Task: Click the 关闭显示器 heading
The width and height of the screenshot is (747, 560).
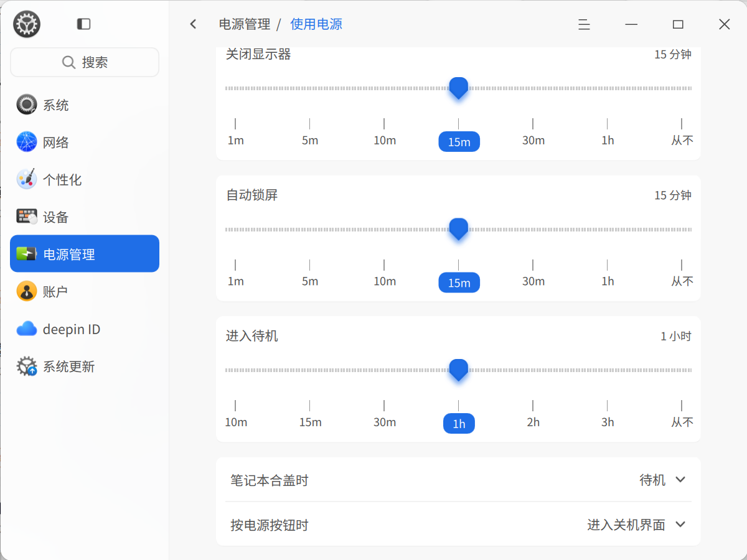Action: (258, 54)
